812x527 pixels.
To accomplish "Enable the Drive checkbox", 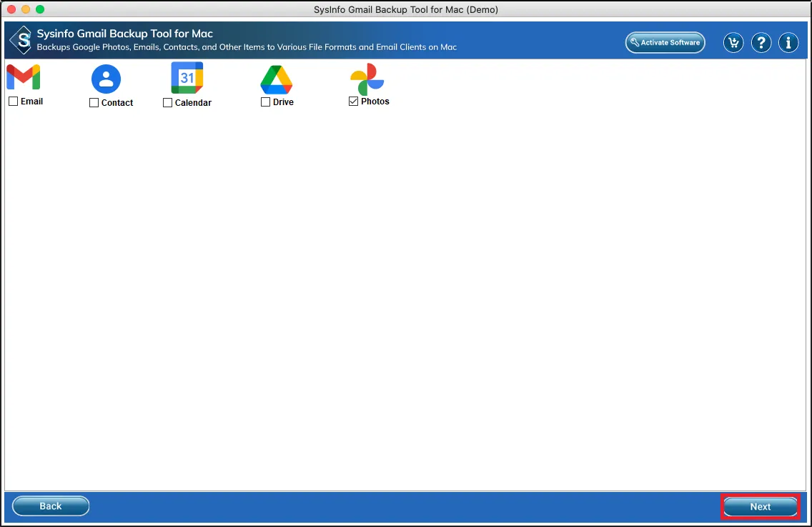I will point(266,102).
